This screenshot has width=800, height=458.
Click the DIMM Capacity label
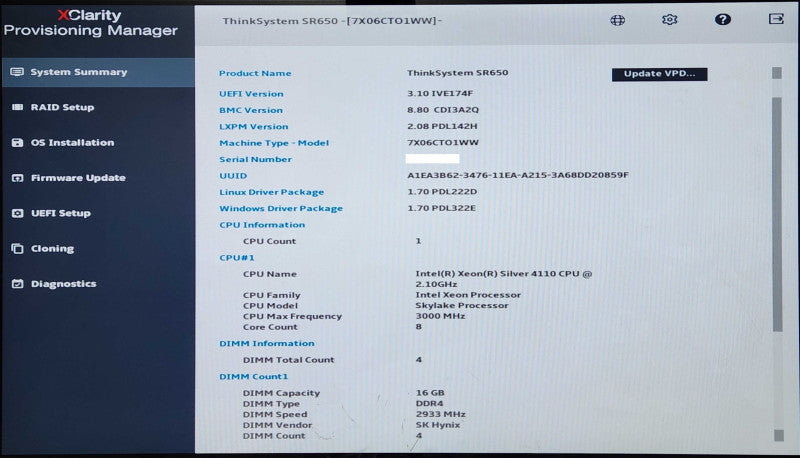(281, 393)
